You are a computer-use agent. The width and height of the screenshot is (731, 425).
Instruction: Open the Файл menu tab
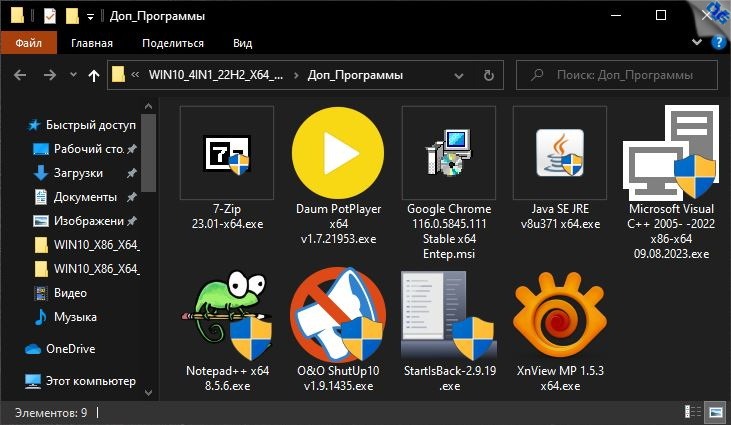[x=28, y=43]
